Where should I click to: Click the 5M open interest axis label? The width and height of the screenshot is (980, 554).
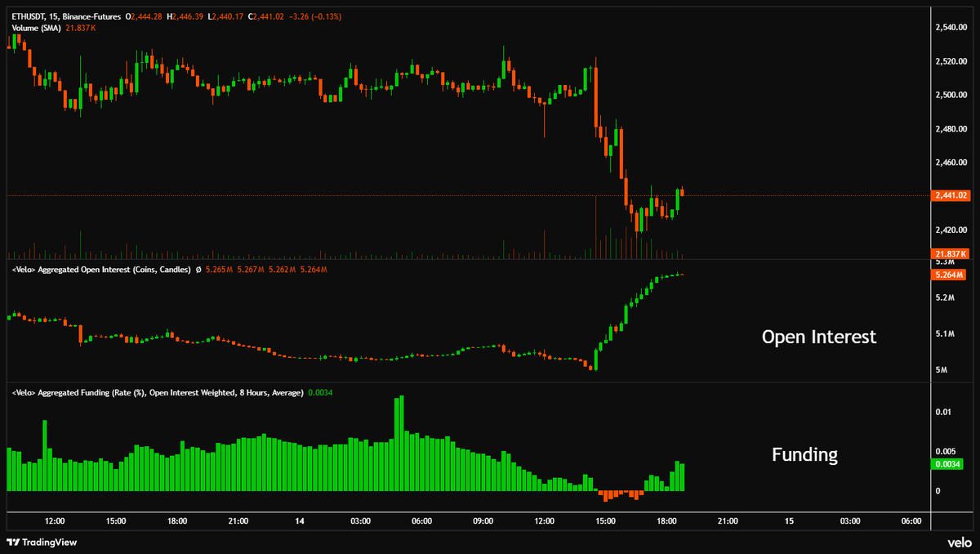942,371
